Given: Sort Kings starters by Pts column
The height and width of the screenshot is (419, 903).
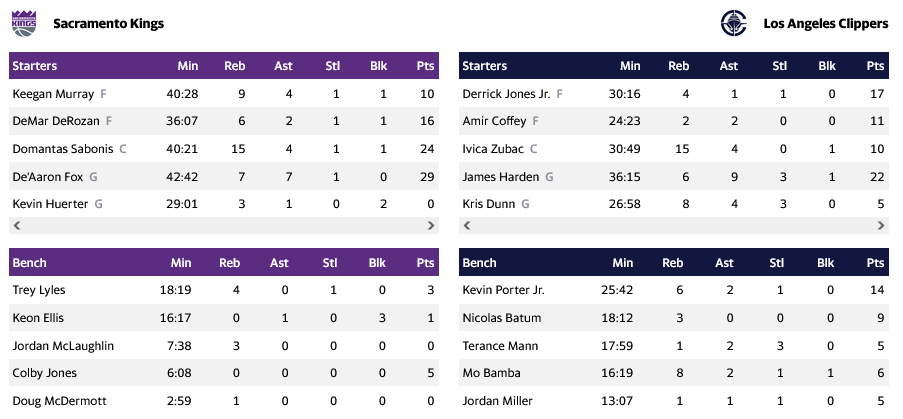Looking at the screenshot, I should (x=426, y=66).
